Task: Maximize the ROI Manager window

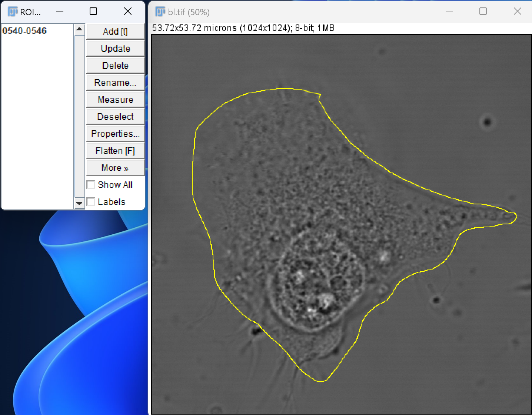Action: [93, 11]
